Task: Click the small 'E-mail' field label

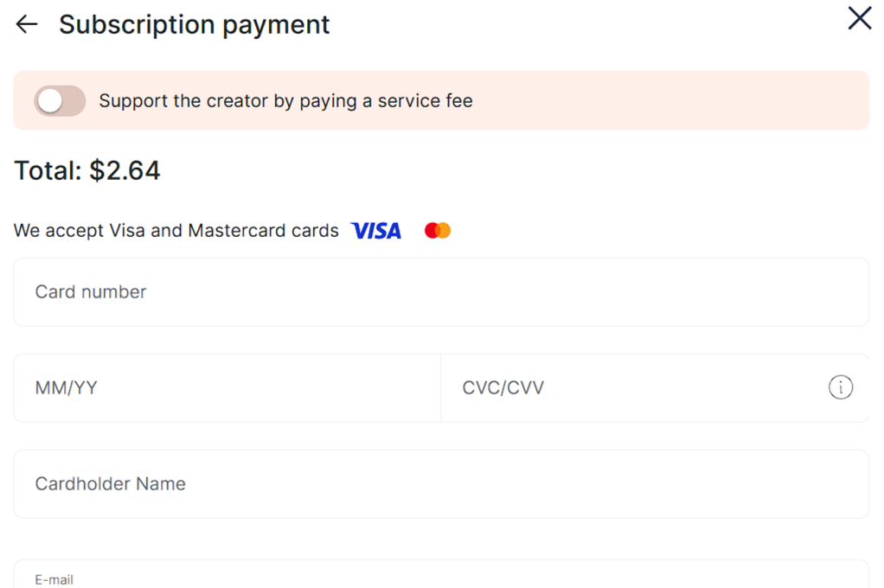Action: click(54, 580)
